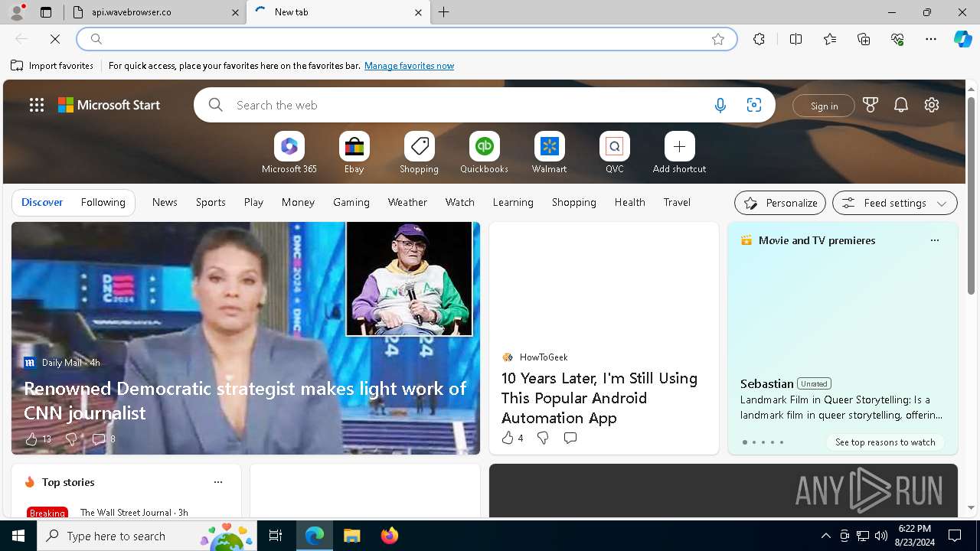This screenshot has height=551, width=980.
Task: Open tab actions menu icon
Action: coord(46,12)
